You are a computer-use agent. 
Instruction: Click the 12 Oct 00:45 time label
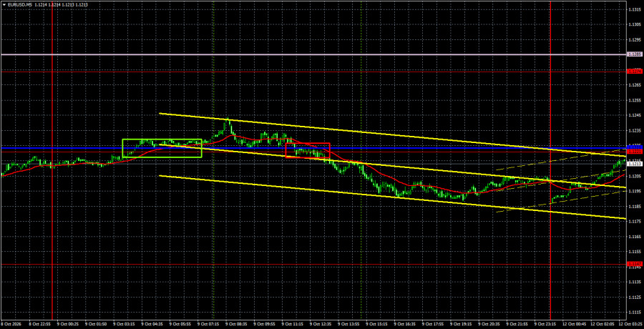point(574,324)
